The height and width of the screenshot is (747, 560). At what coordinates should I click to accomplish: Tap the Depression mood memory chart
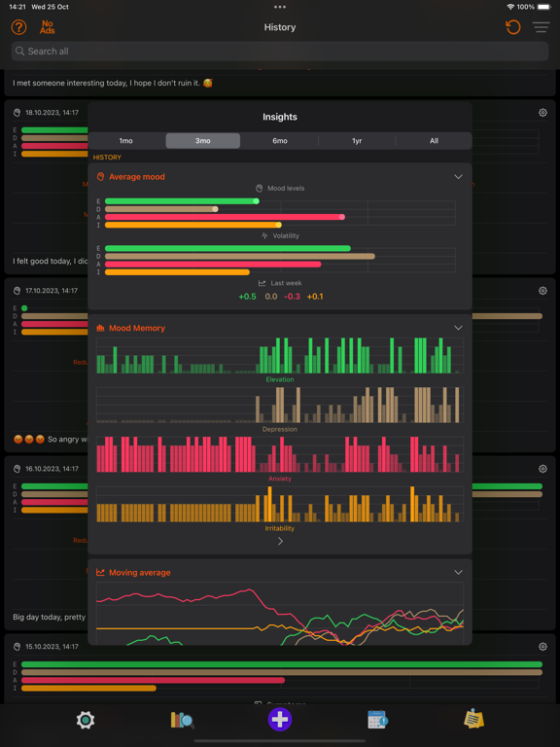pos(280,405)
